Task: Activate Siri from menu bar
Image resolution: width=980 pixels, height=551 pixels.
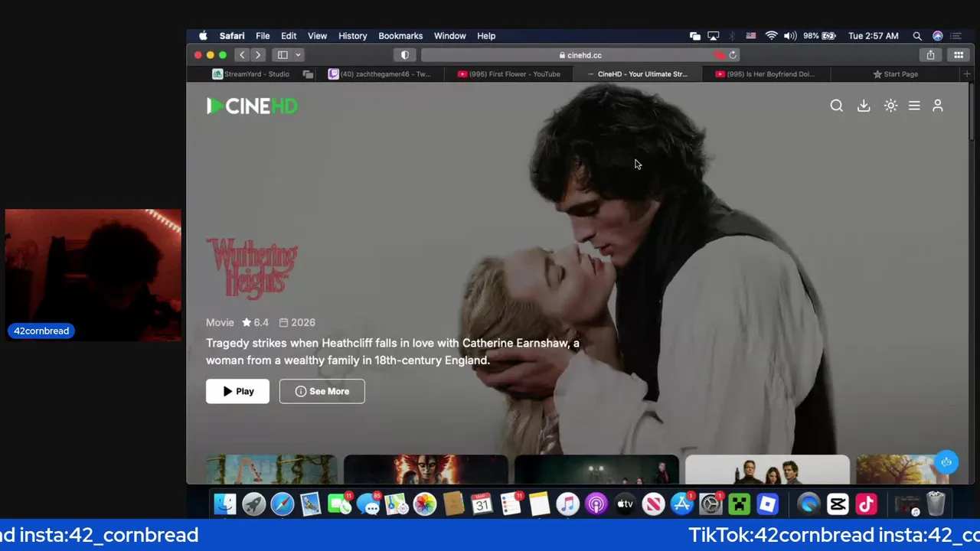Action: coord(938,36)
